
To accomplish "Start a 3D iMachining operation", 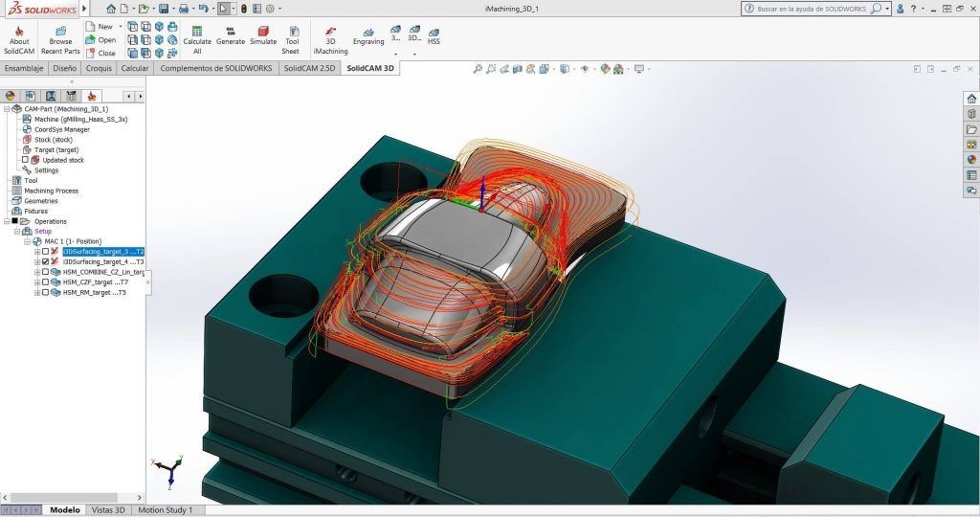I will pyautogui.click(x=331, y=35).
